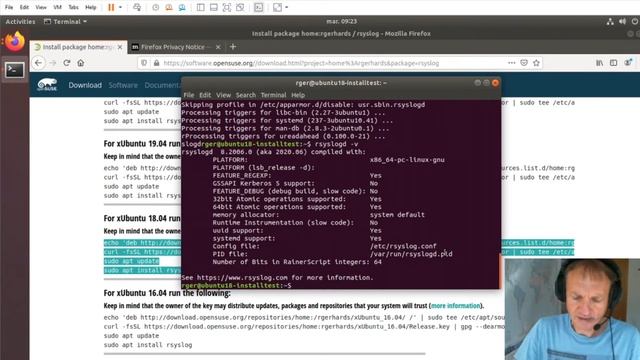Viewport: 640px width, 360px height.
Task: Close the Install package home tab
Action: tap(120, 47)
